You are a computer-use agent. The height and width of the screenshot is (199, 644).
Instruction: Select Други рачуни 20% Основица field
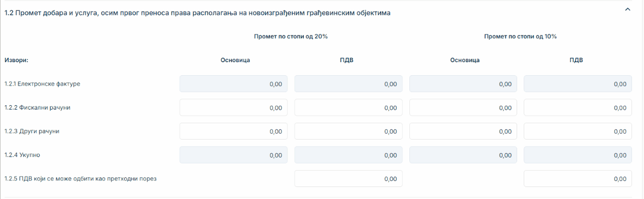tap(234, 131)
